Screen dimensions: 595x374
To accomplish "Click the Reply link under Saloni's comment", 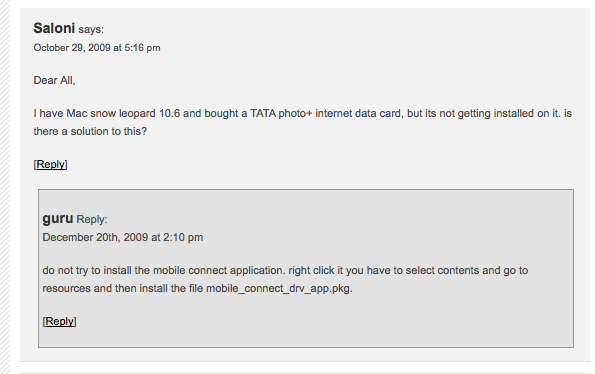I will click(x=50, y=164).
